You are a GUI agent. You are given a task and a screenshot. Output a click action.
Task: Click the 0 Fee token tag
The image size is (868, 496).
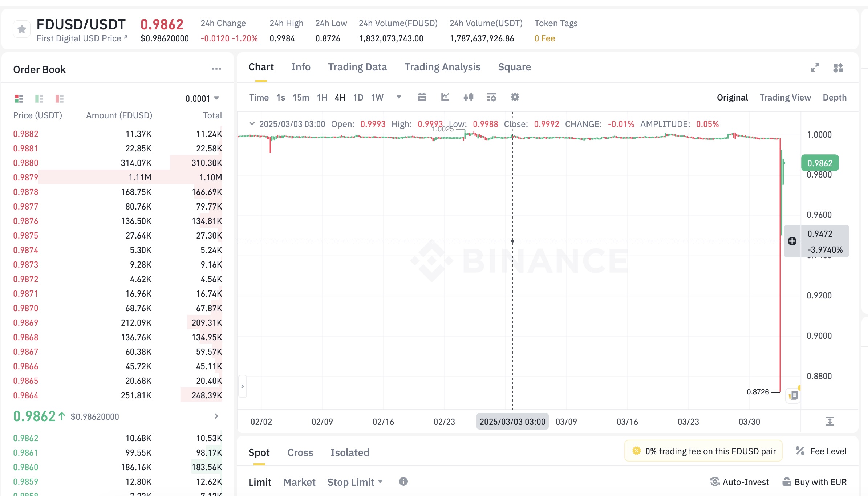[x=545, y=38]
